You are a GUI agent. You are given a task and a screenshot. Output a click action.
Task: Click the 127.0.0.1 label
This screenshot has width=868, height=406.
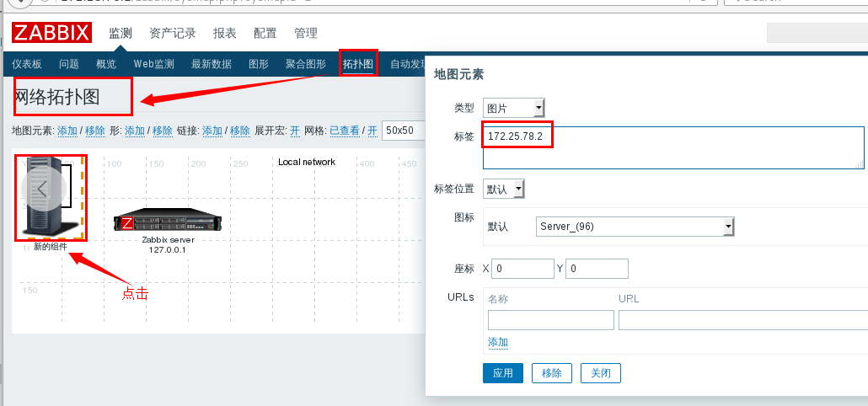pos(168,250)
